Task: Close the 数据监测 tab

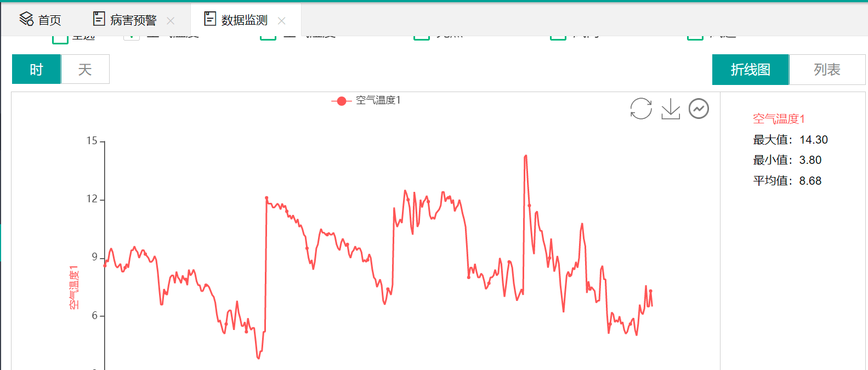Action: [282, 21]
